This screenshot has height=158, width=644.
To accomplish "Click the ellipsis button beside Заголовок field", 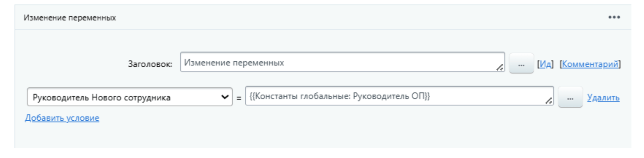I will [521, 64].
